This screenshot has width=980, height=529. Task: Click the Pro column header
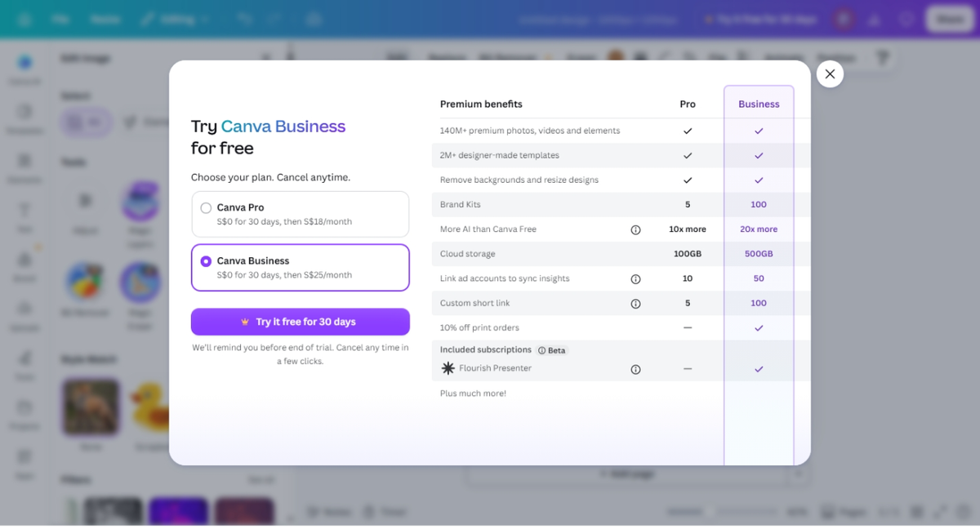tap(688, 104)
